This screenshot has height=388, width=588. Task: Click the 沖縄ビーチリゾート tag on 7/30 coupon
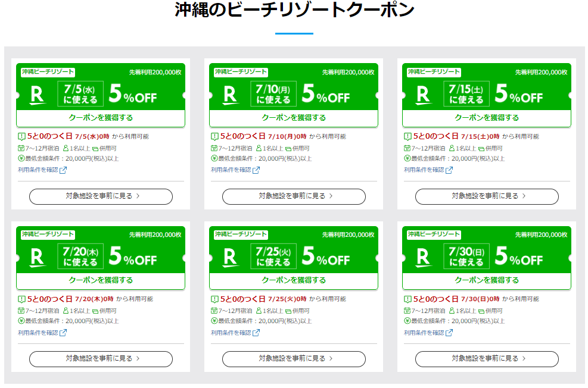tap(434, 234)
